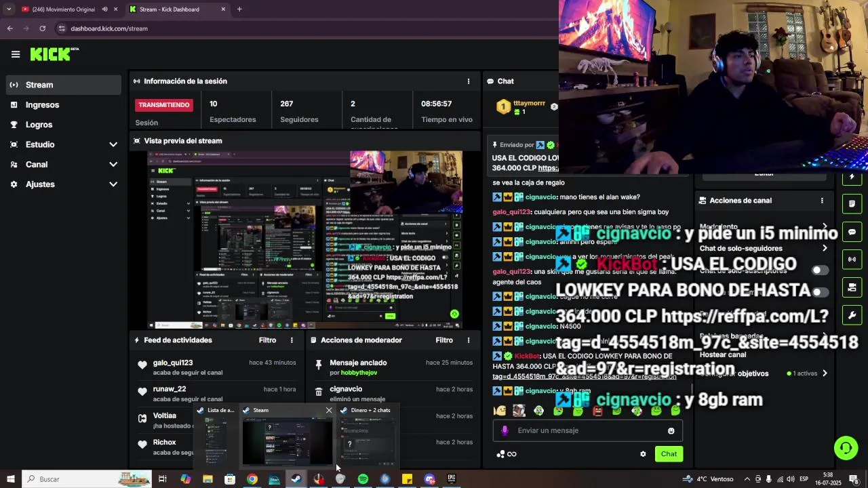
Task: Click cignavcio deleted message action entry
Action: 394,394
